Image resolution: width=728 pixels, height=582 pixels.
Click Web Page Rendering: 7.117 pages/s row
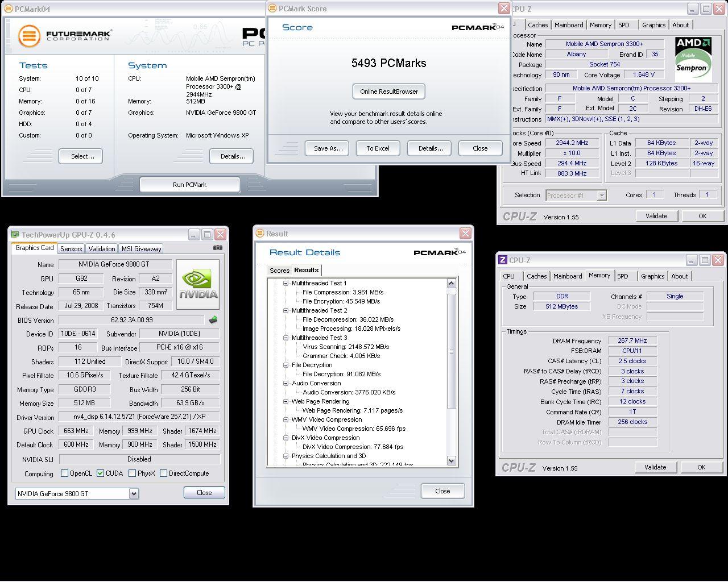(x=353, y=410)
